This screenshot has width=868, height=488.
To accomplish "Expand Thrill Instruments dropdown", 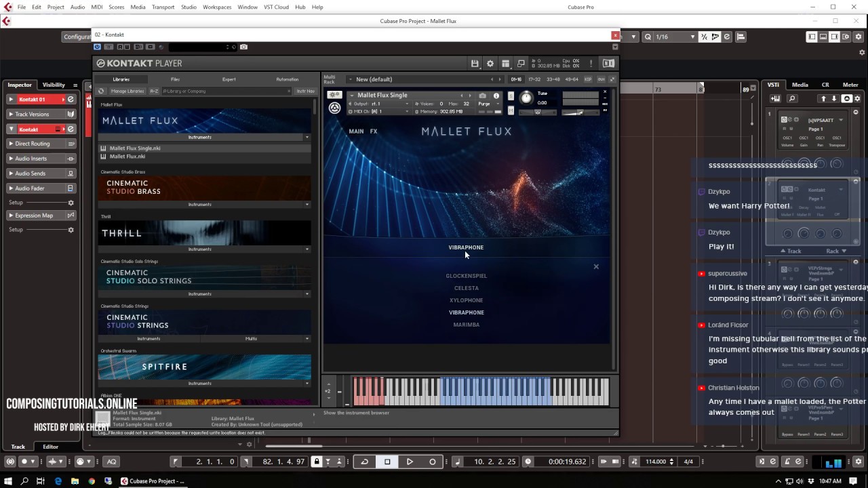I will [307, 249].
